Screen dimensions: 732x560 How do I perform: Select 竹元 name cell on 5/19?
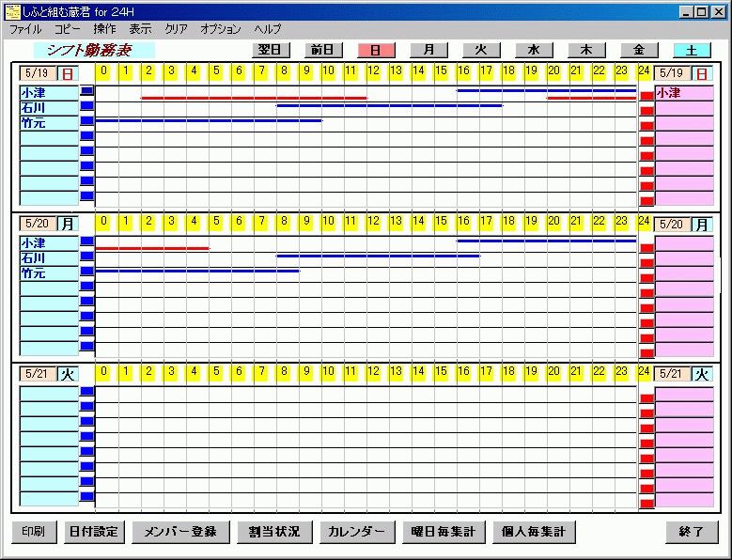pyautogui.click(x=49, y=123)
